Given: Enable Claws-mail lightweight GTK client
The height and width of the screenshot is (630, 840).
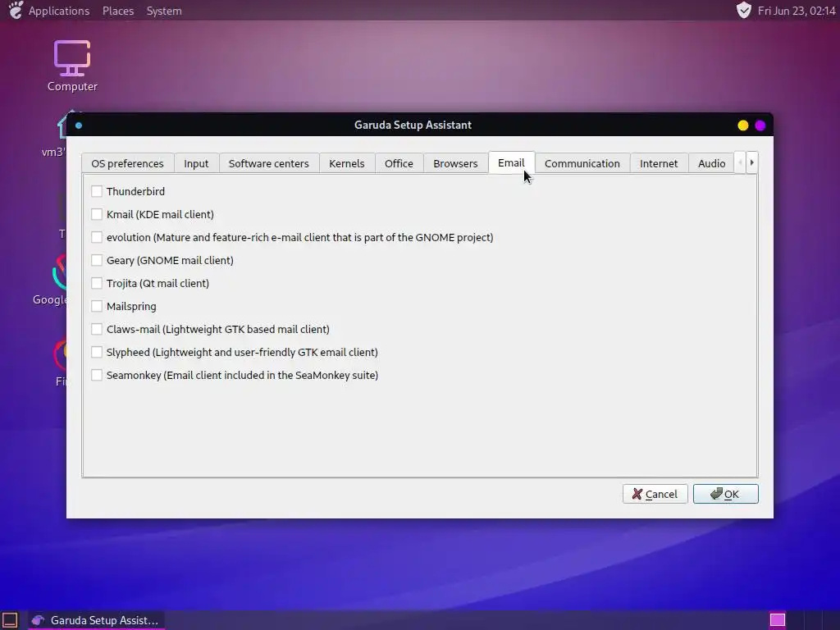Looking at the screenshot, I should (97, 330).
